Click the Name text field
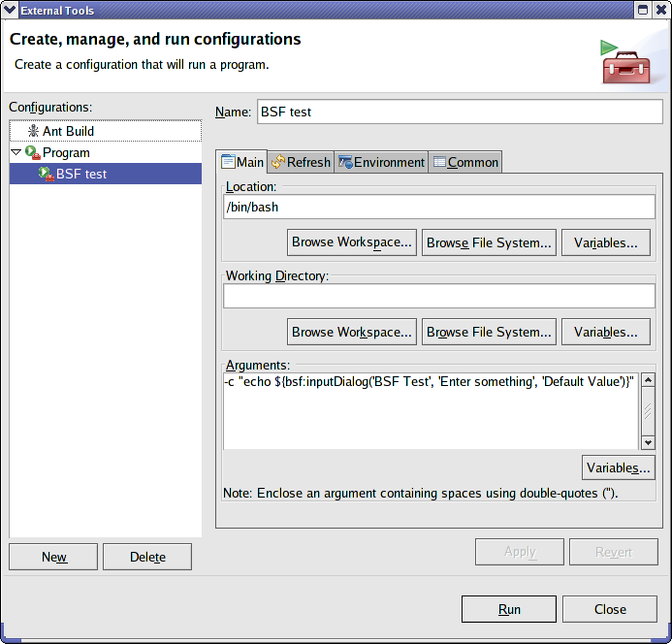The height and width of the screenshot is (644, 672). [x=459, y=112]
